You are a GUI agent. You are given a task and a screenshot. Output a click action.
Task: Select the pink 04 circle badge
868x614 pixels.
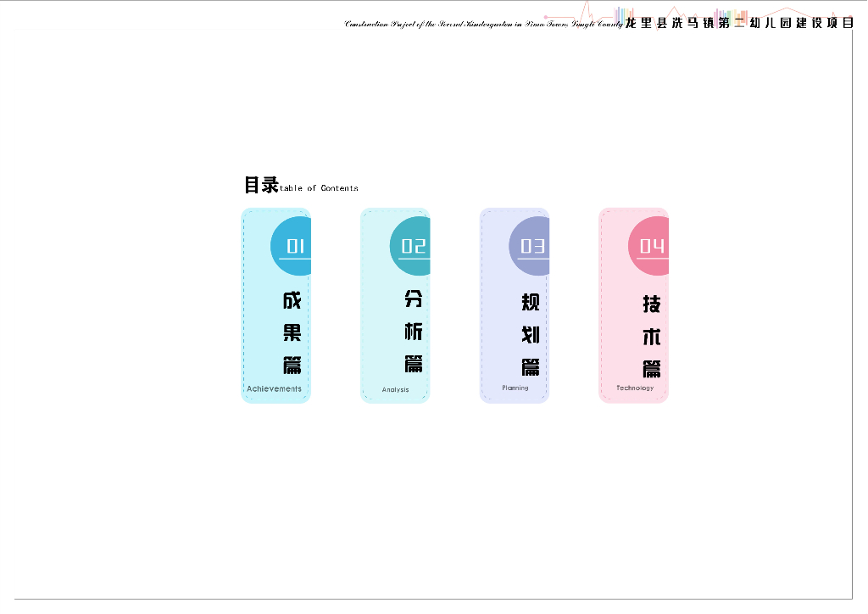pos(649,246)
